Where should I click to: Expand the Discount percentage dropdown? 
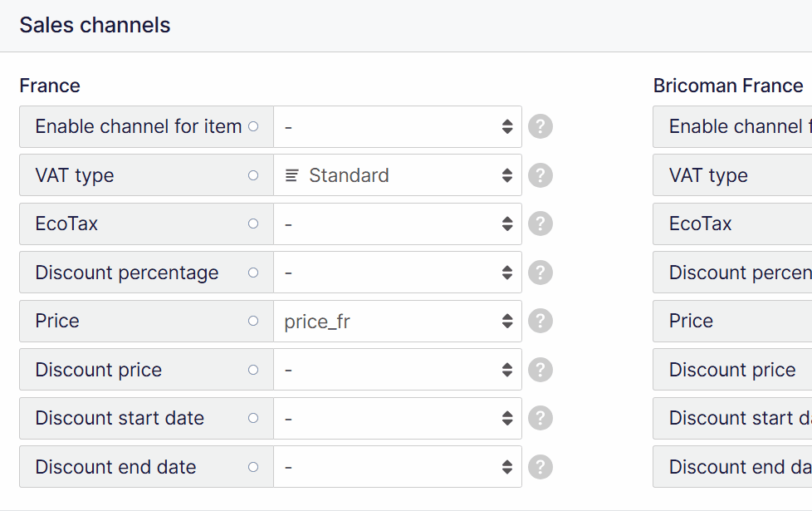[x=398, y=273]
